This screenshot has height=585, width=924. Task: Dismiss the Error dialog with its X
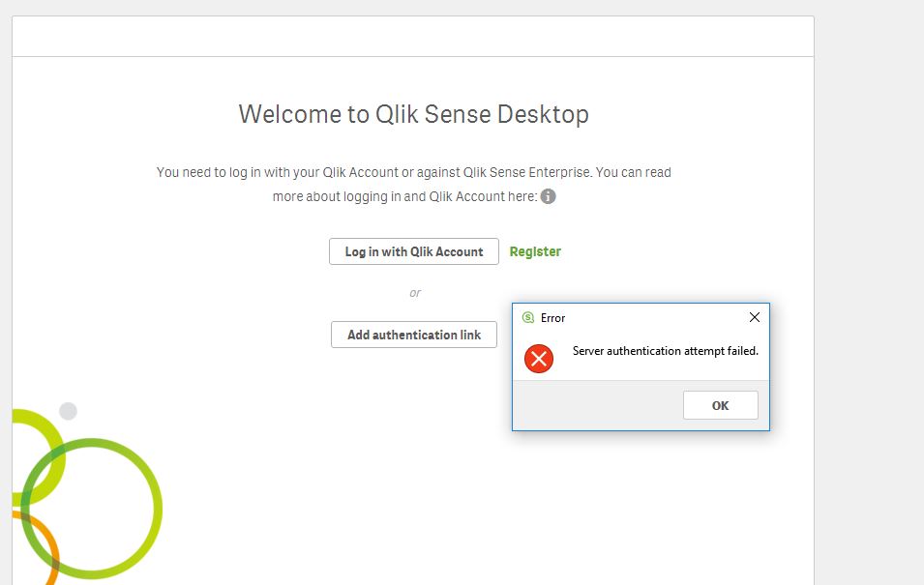coord(755,316)
